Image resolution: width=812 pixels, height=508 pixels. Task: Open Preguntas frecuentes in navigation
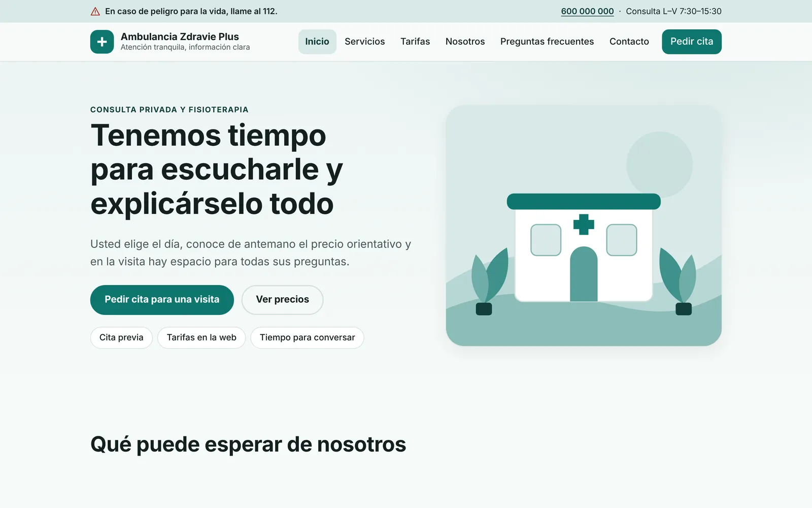pos(547,42)
